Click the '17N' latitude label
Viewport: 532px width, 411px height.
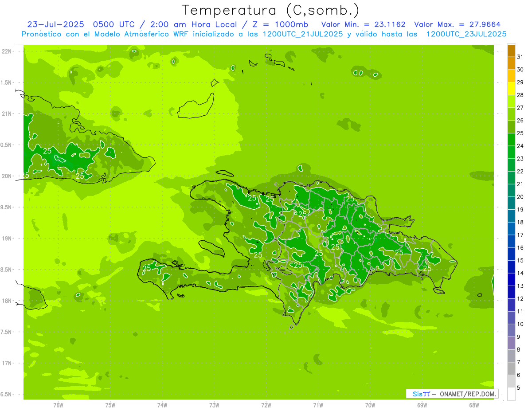pos(7,363)
